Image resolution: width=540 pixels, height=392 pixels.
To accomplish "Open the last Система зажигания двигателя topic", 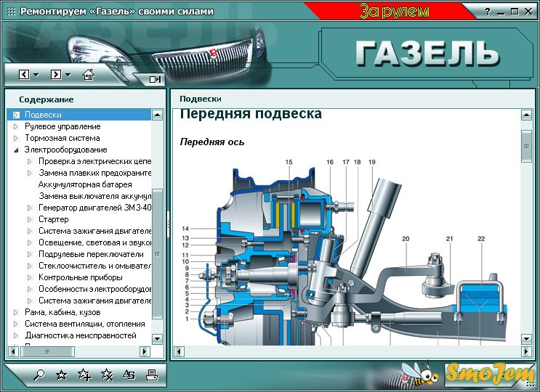I will pyautogui.click(x=94, y=301).
